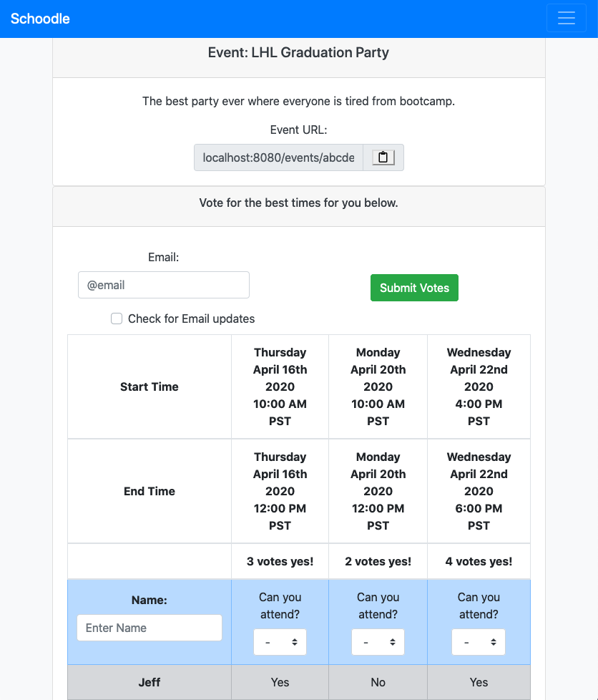598x700 pixels.
Task: Copy event URL with clipboard icon
Action: click(x=383, y=157)
